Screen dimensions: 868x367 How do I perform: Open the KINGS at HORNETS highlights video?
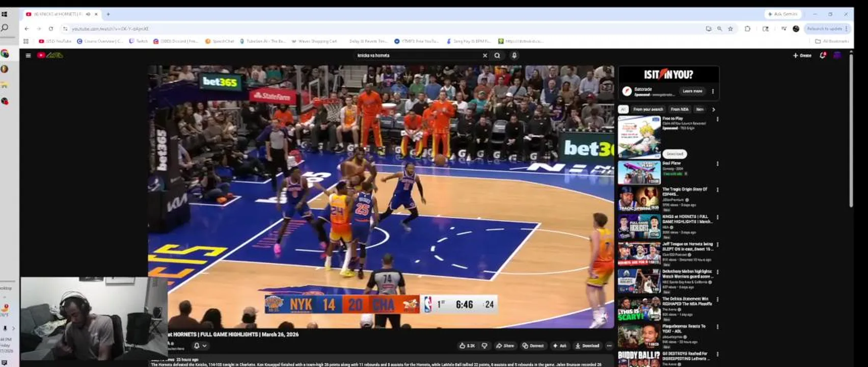(639, 226)
